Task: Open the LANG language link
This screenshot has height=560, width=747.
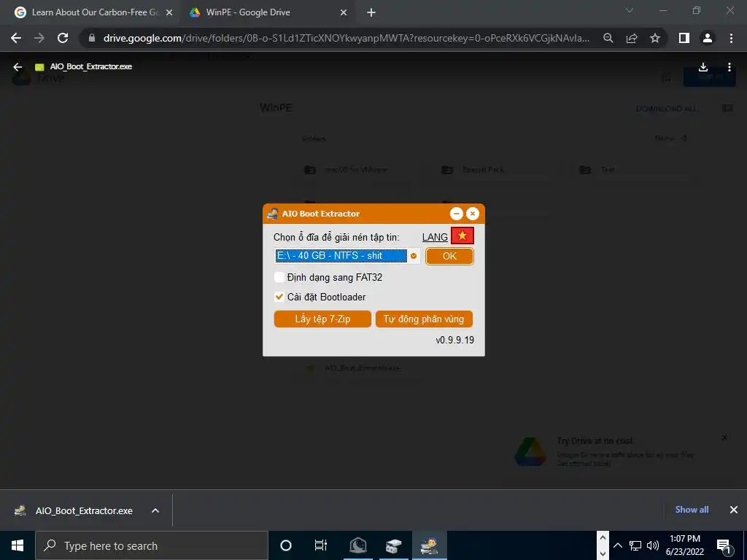Action: point(435,237)
